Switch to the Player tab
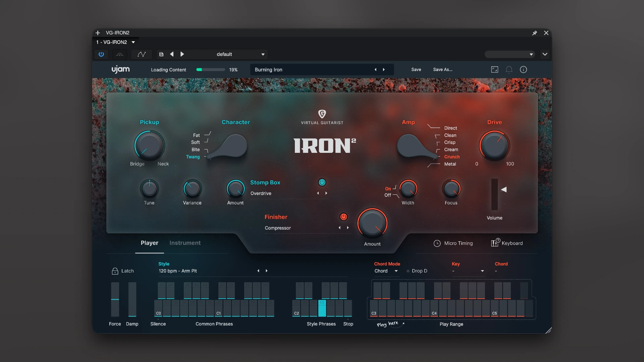Screen dimensions: 644x362 point(150,243)
